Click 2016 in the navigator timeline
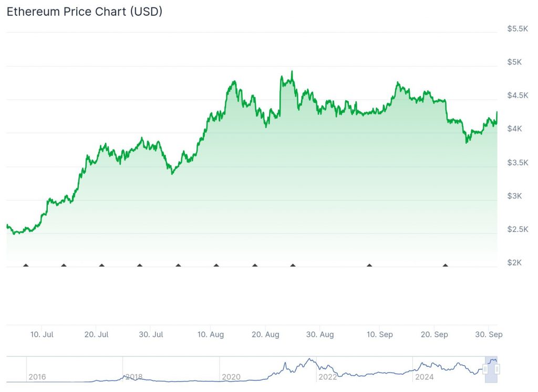Screen dimensions: 538x392 point(37,377)
